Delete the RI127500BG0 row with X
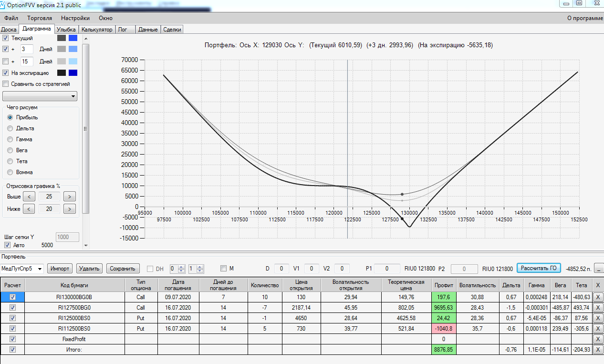 598,307
